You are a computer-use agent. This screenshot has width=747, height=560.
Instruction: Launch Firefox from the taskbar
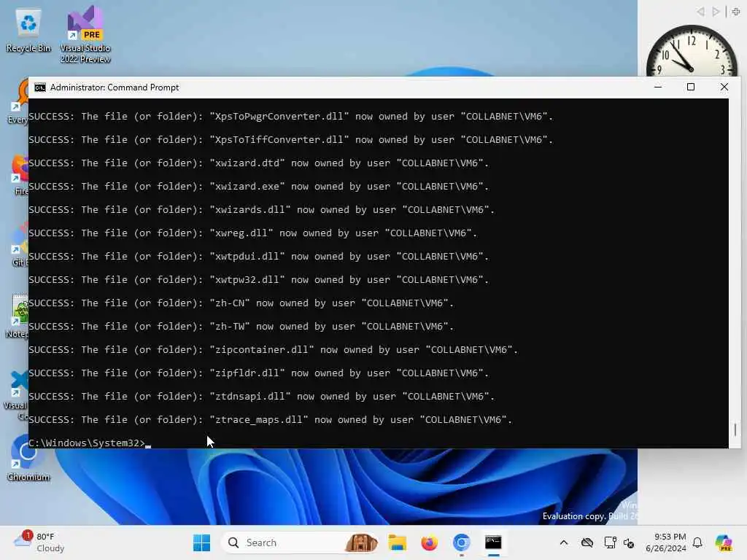pos(429,542)
